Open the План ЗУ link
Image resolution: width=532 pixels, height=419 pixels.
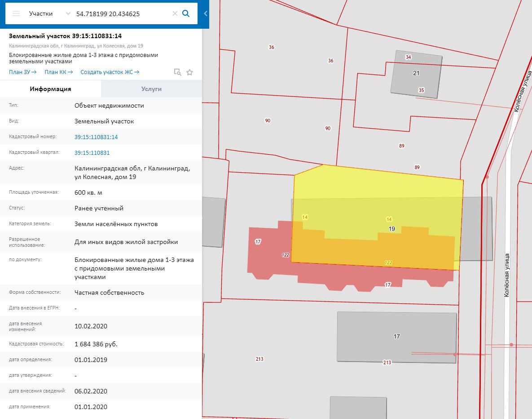(x=22, y=72)
